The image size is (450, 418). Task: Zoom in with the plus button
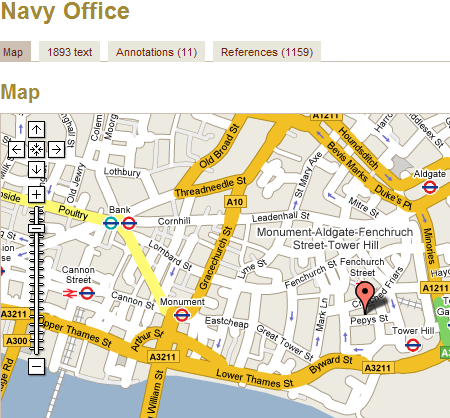(x=36, y=194)
